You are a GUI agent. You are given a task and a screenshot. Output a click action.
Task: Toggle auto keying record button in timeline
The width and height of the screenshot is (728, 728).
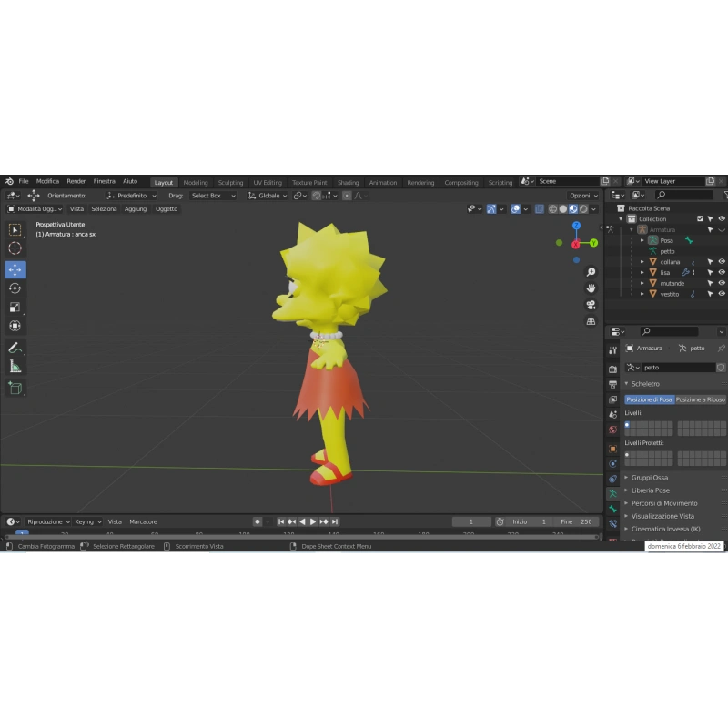point(258,521)
